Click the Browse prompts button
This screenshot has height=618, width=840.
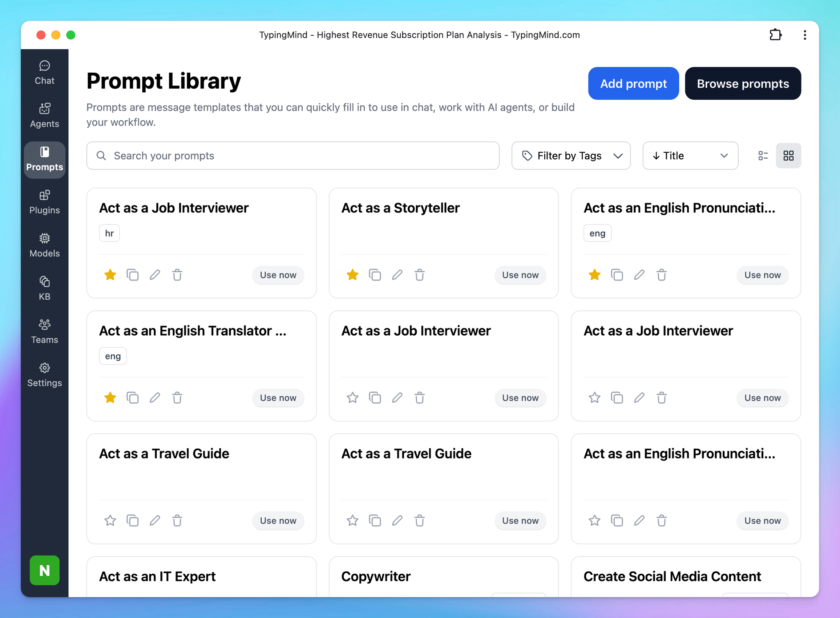(x=742, y=84)
